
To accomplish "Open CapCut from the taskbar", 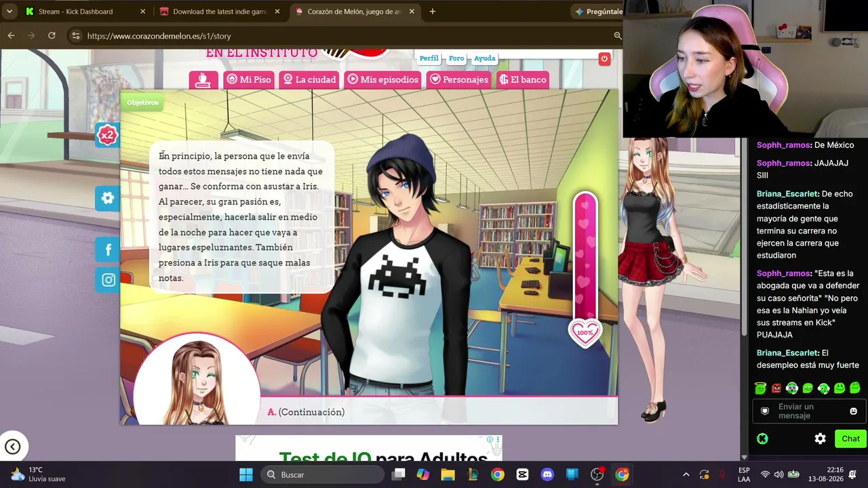I will [522, 474].
